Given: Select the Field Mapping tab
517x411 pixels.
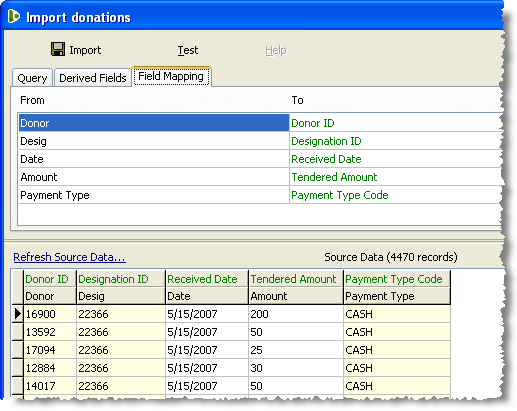Looking at the screenshot, I should pyautogui.click(x=171, y=76).
